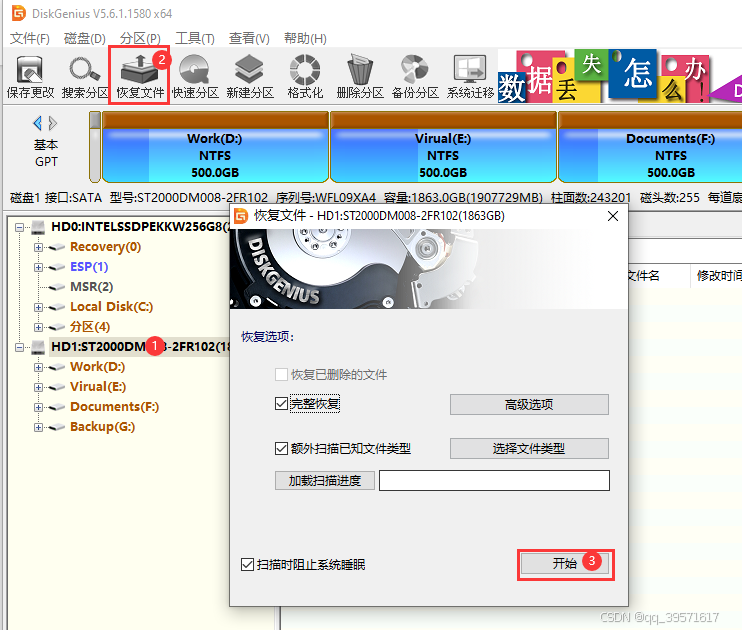Open the 备份分区 tool

pos(415,77)
